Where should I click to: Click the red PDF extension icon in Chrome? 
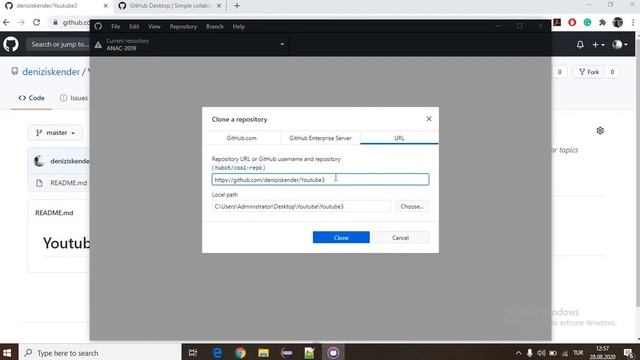pyautogui.click(x=557, y=22)
